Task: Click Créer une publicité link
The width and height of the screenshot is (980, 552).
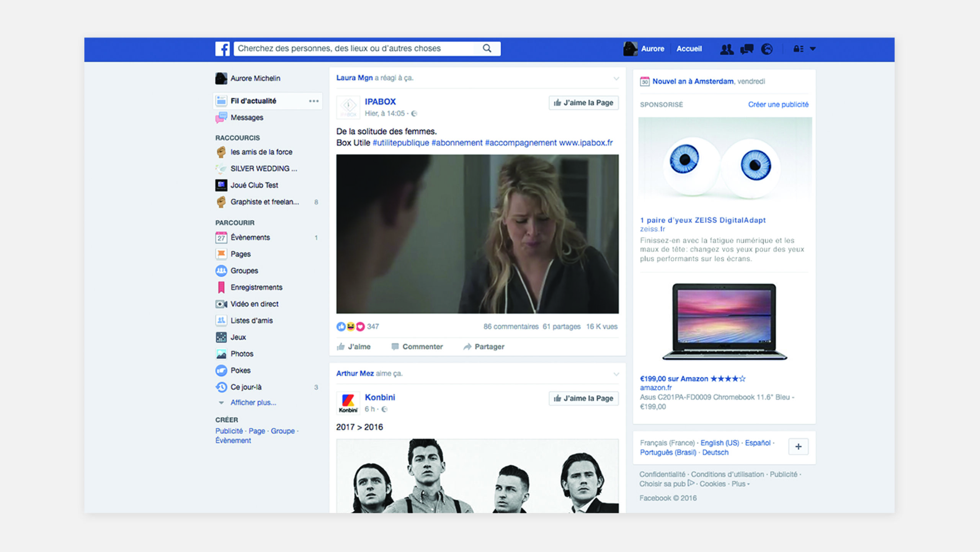Action: [x=778, y=105]
